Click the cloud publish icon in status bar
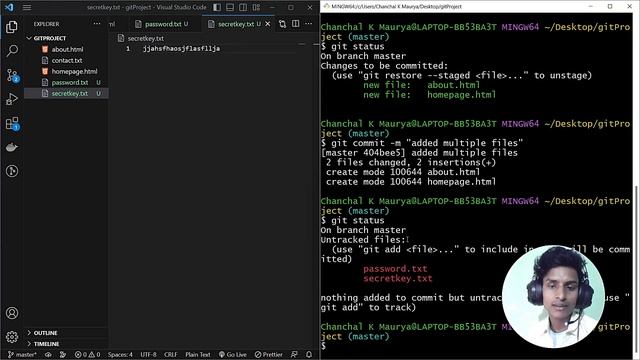Screen dimensions: 640x360 click(48, 355)
